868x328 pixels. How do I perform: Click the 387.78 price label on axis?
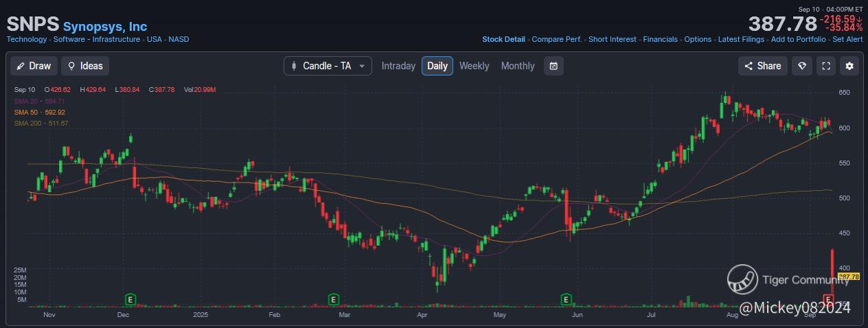tap(849, 277)
